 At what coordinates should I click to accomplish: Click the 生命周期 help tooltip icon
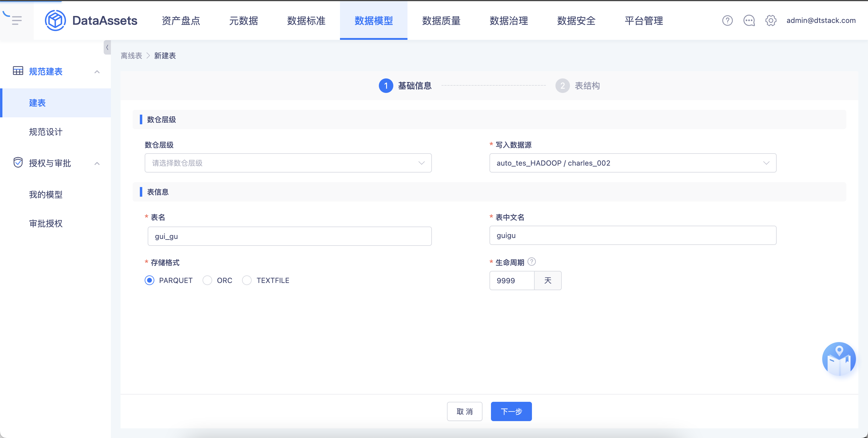[x=531, y=262]
